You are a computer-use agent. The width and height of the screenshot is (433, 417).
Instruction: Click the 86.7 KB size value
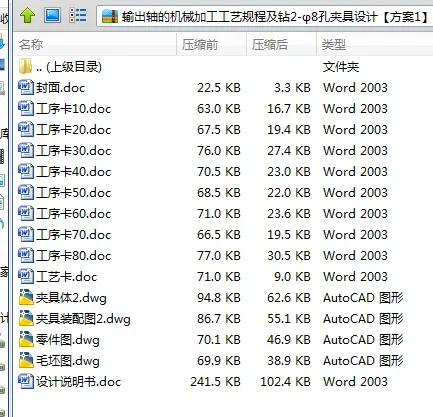pyautogui.click(x=219, y=319)
